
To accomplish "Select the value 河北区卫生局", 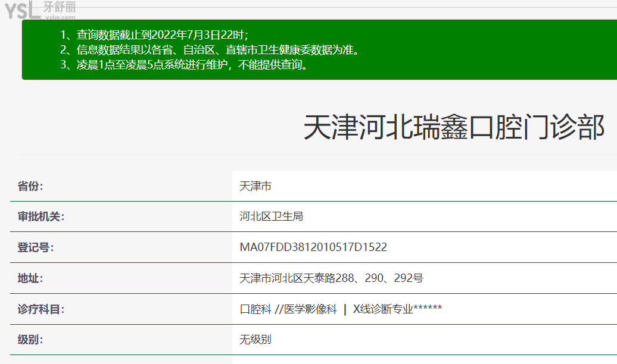I will pyautogui.click(x=271, y=216).
